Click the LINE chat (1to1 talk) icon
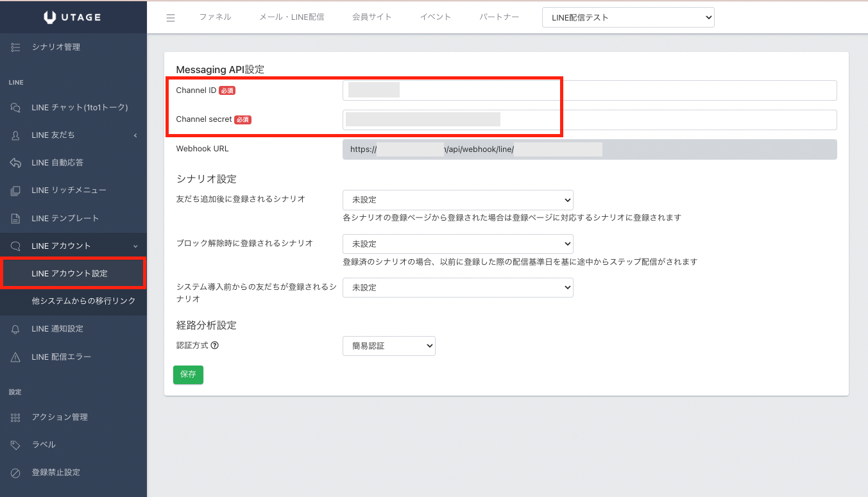 [x=16, y=108]
